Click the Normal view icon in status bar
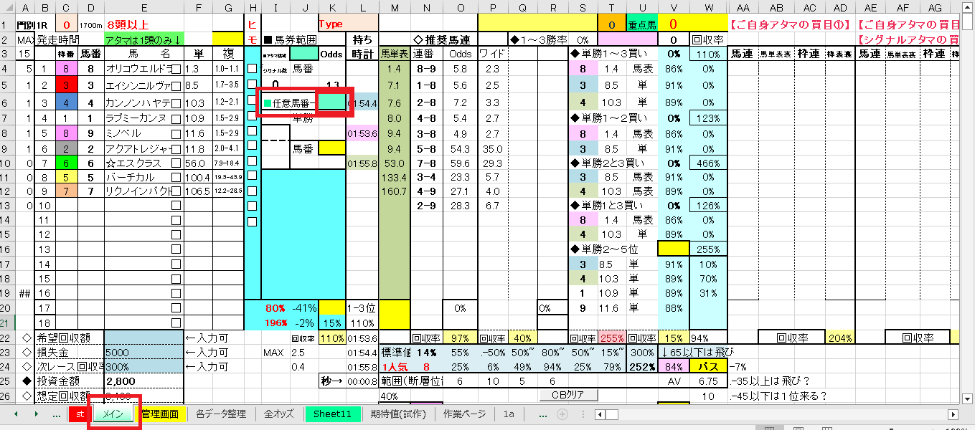The image size is (980, 430). point(769,427)
